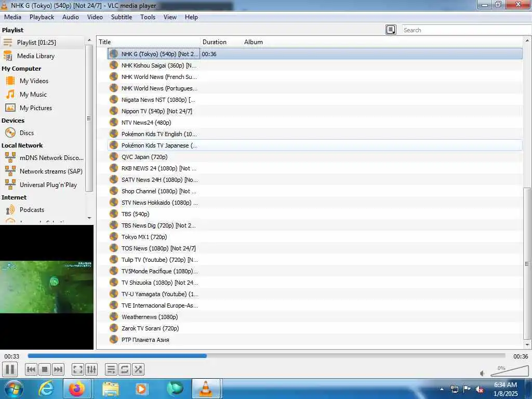
Task: Sort playlist by Duration column header
Action: [221, 42]
